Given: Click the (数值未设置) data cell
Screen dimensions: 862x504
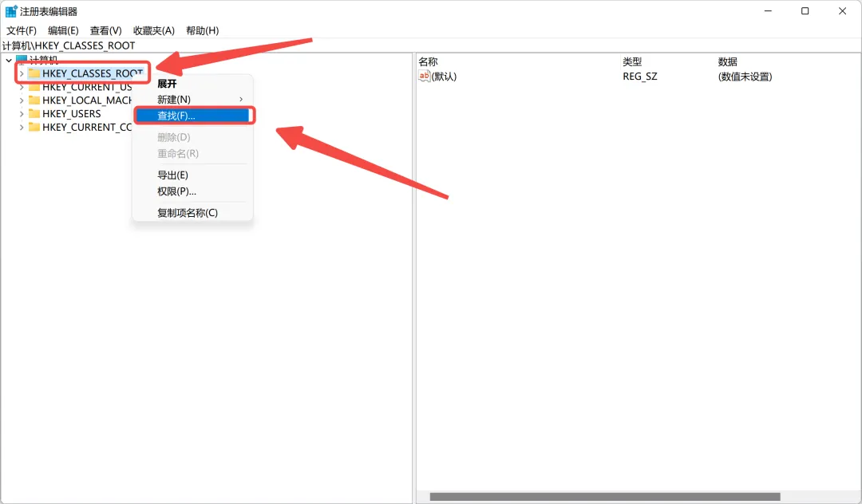Looking at the screenshot, I should [745, 77].
